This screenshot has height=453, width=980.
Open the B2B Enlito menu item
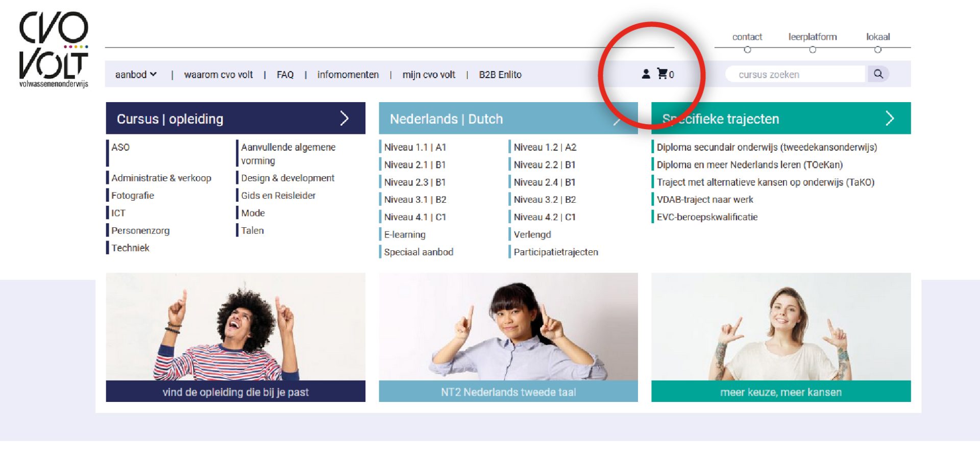[x=500, y=75]
